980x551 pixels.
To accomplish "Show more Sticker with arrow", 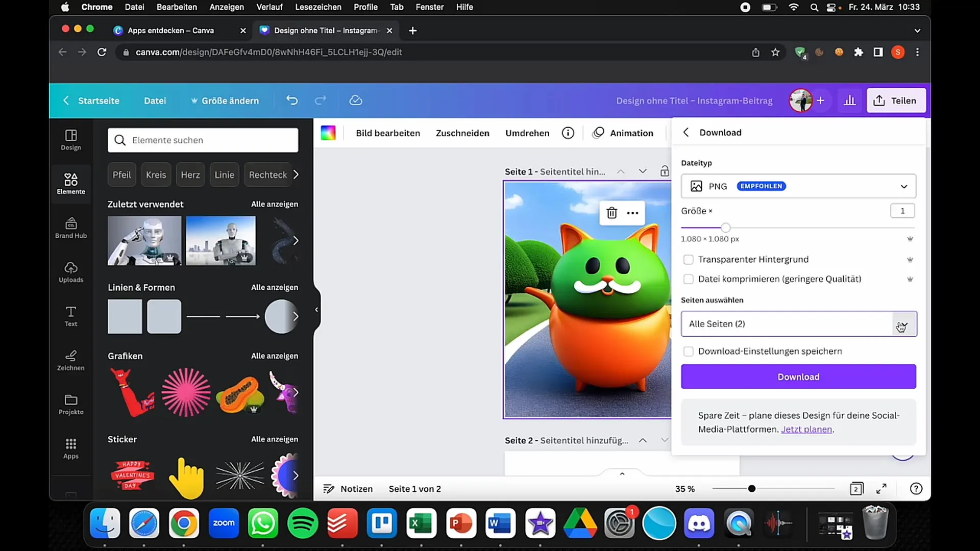I will (296, 475).
